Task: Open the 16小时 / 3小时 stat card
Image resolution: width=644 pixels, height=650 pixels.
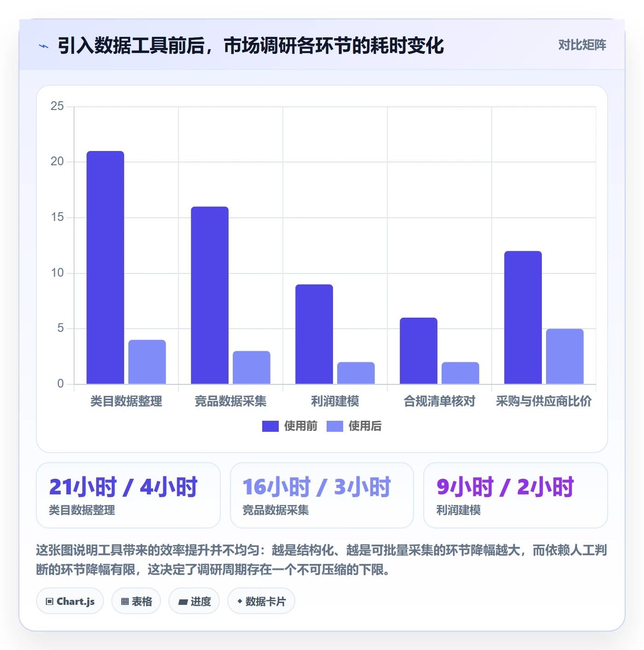Action: (322, 495)
